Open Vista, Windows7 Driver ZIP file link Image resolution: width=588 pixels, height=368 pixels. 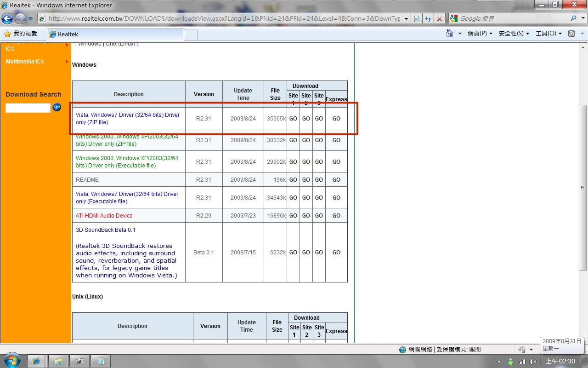pos(128,119)
